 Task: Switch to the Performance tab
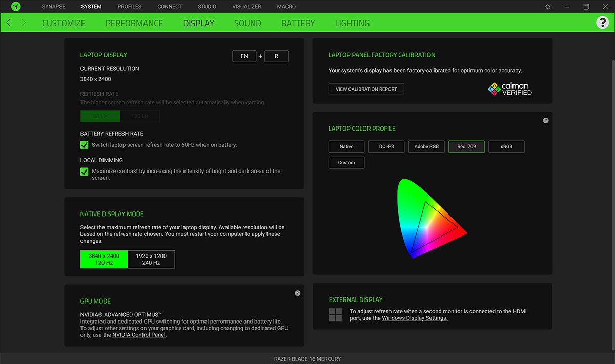[x=134, y=23]
